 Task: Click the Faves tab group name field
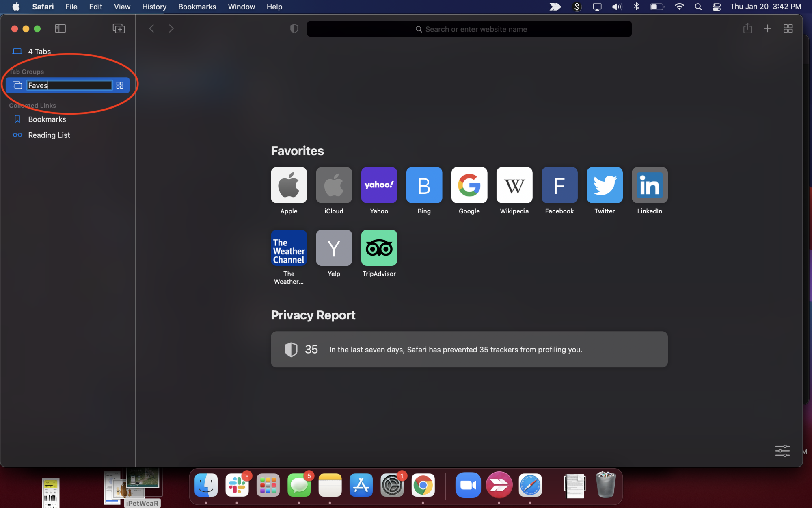(69, 85)
